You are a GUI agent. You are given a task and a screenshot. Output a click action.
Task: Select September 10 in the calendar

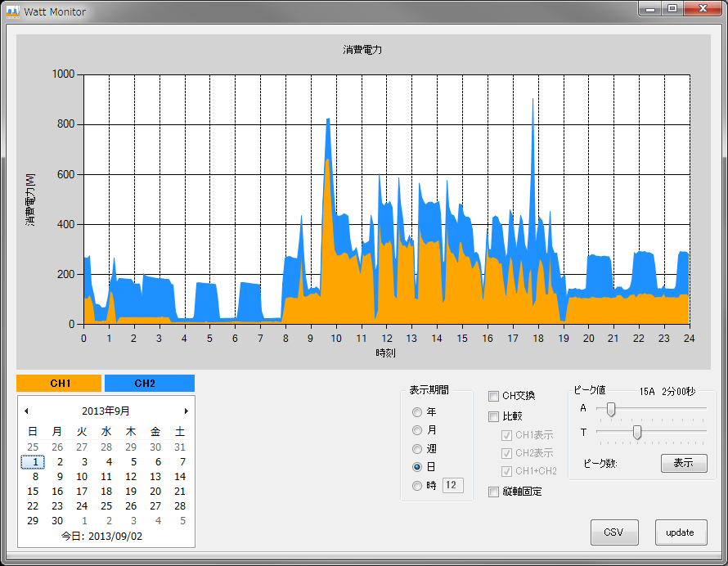click(82, 477)
